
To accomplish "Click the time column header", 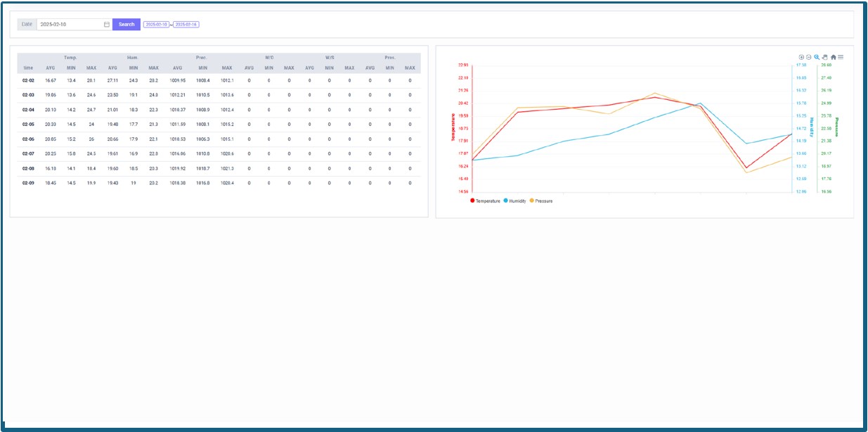I will pyautogui.click(x=28, y=68).
